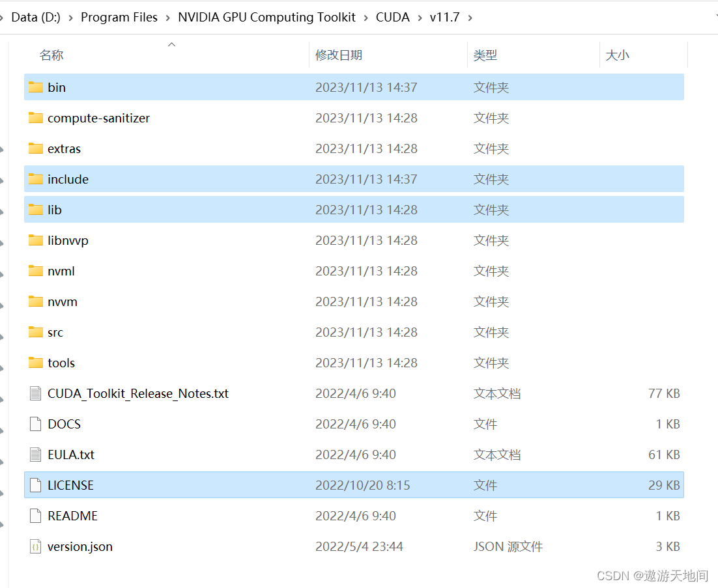Select the file name compute-sanitizer

(98, 118)
